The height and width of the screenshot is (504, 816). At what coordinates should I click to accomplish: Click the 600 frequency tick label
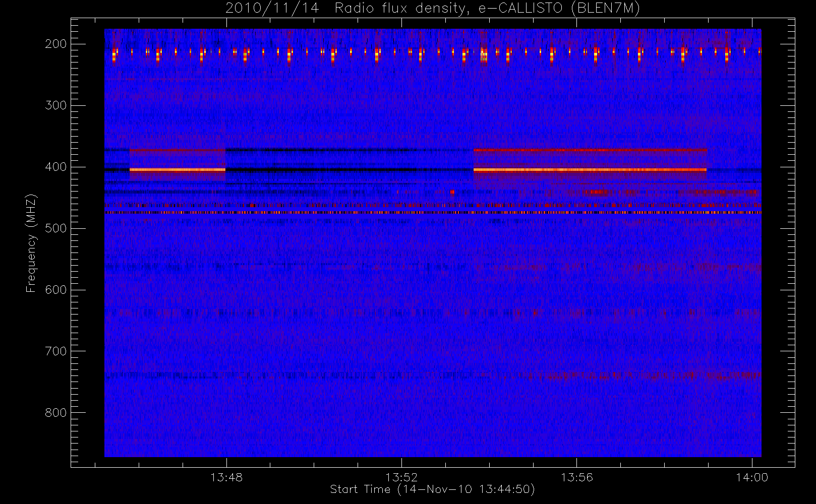click(55, 290)
